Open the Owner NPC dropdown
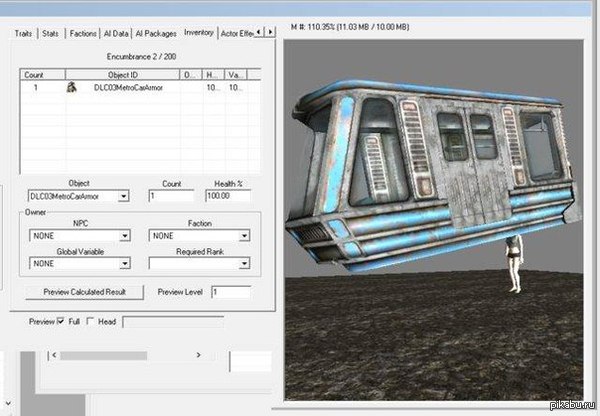The image size is (600, 416). pyautogui.click(x=124, y=236)
